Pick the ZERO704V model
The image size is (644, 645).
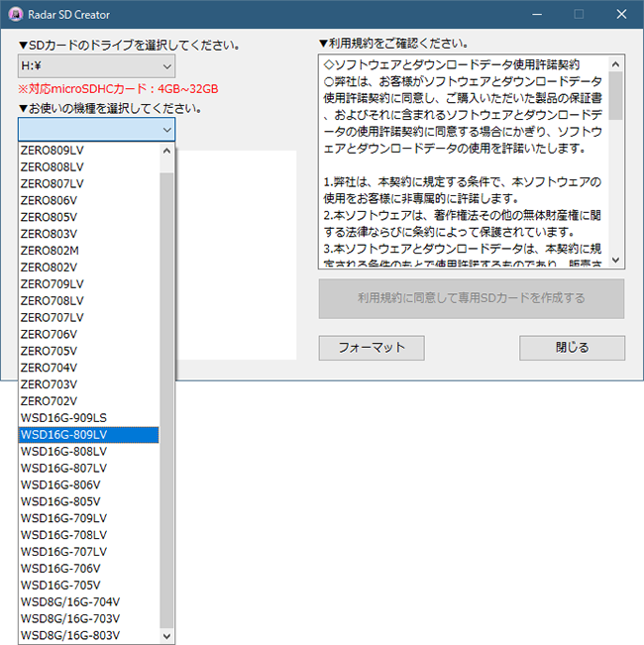[88, 368]
